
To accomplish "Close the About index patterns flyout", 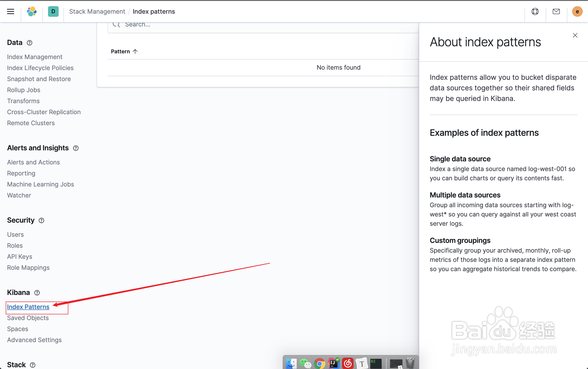I will (575, 35).
